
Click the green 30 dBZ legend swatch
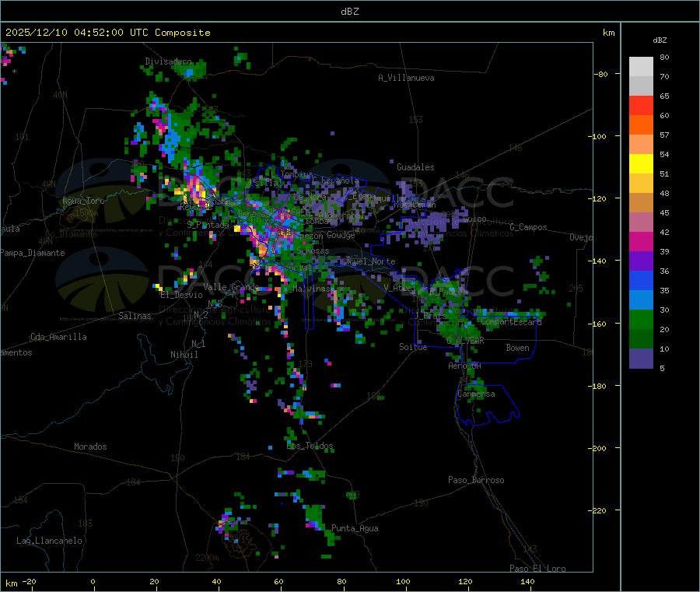coord(641,319)
